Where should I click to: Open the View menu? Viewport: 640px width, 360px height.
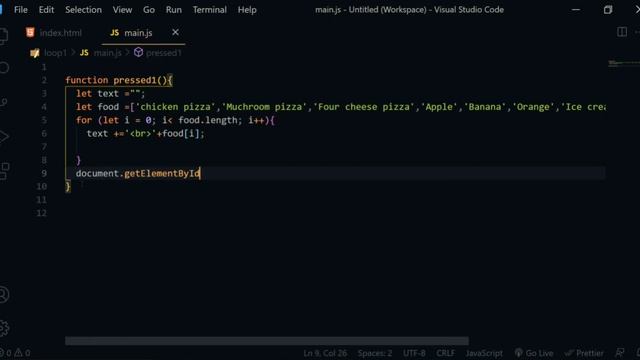pos(122,9)
